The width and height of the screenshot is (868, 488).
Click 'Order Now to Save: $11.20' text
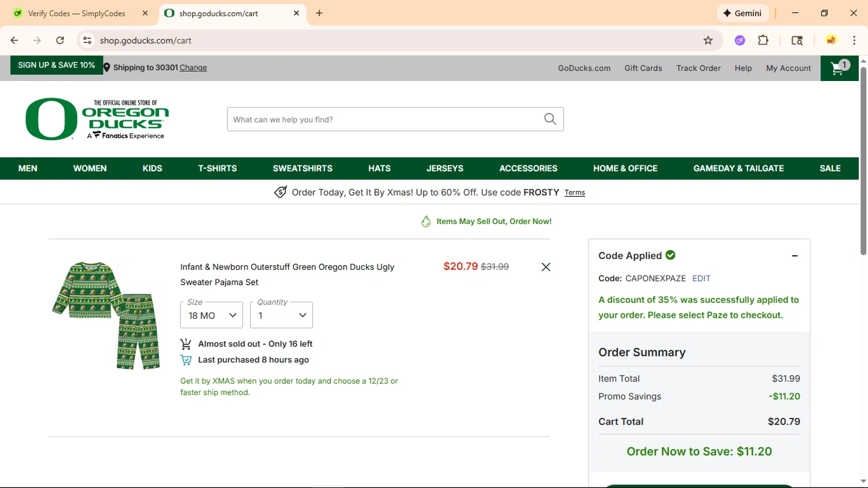(x=699, y=452)
